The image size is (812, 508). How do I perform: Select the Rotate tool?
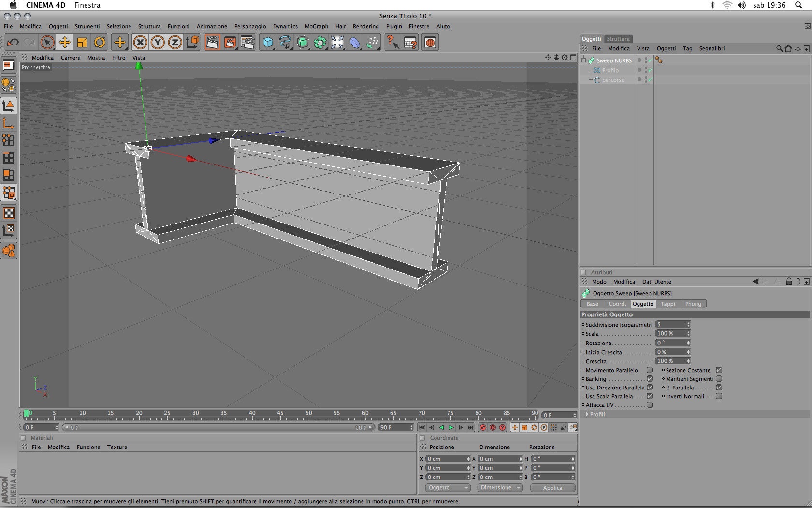(100, 43)
